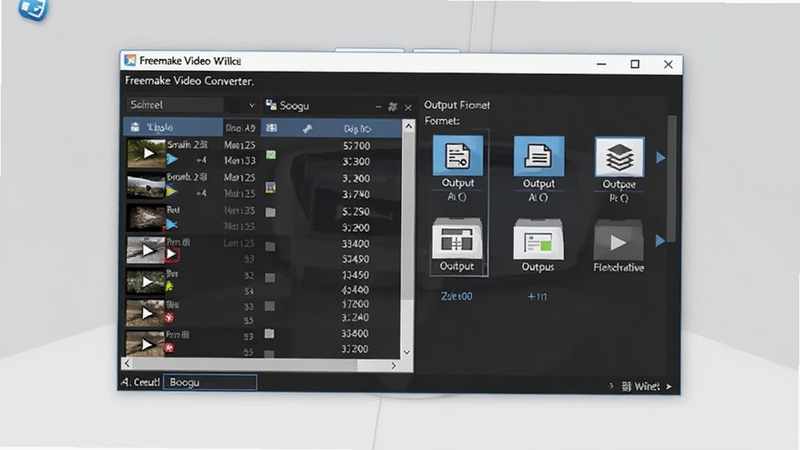Image resolution: width=800 pixels, height=450 pixels.
Task: Click the red-bordered play icon in the 53490 row
Action: [x=172, y=254]
